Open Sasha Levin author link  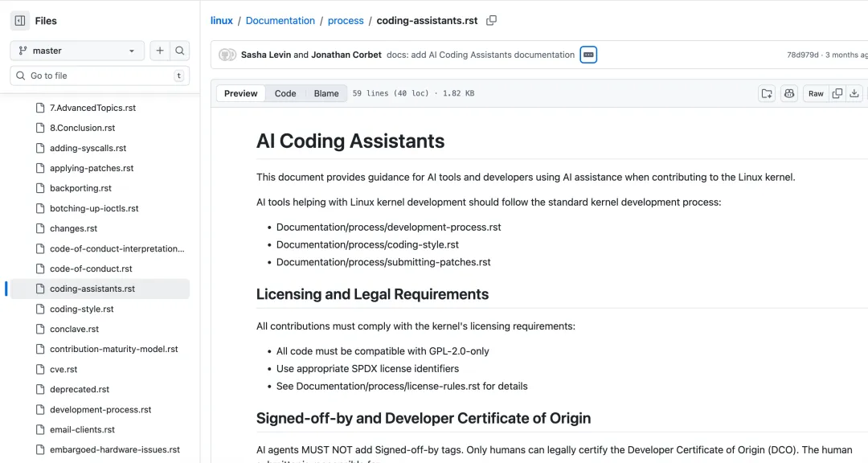[x=265, y=55]
